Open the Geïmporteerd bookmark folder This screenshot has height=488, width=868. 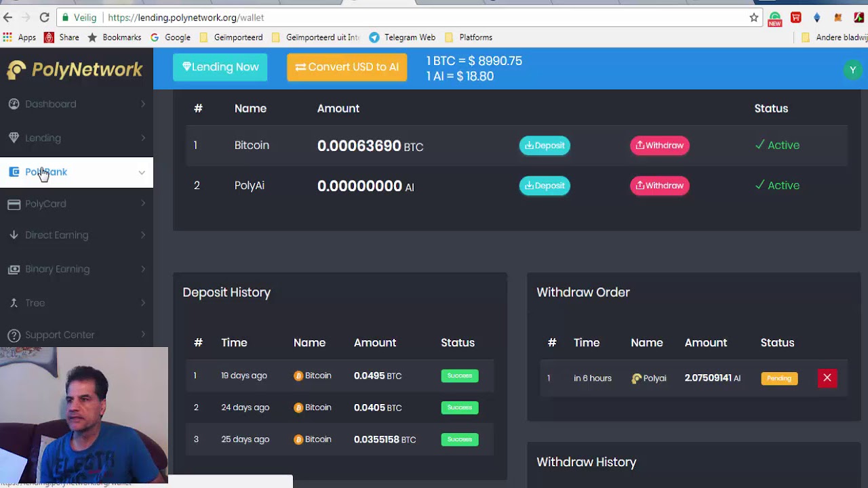click(231, 37)
